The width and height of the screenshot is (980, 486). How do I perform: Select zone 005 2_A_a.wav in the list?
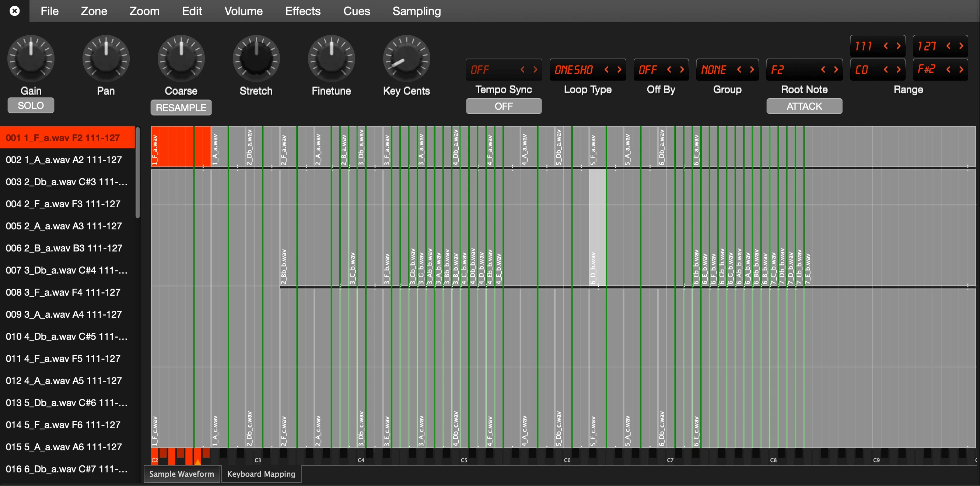point(64,226)
